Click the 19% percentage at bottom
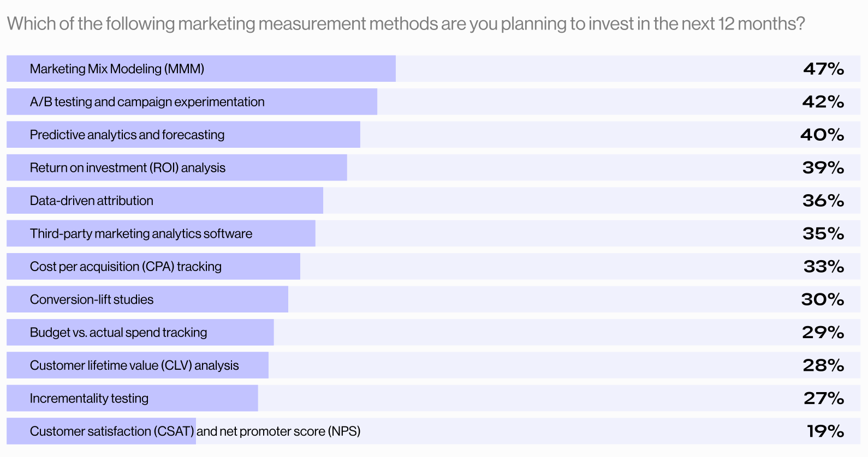 pyautogui.click(x=825, y=431)
